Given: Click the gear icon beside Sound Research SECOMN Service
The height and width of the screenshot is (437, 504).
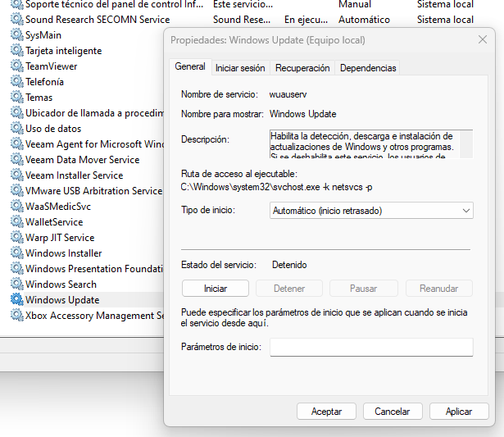Looking at the screenshot, I should (17, 20).
